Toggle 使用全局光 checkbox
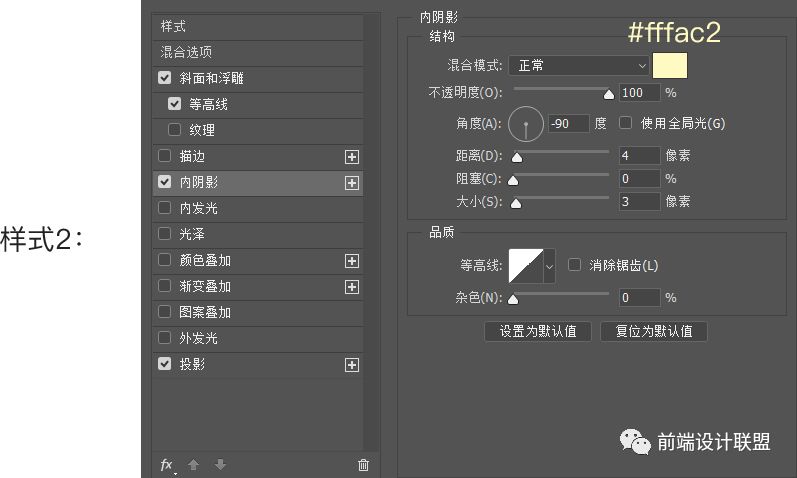This screenshot has height=478, width=797. click(625, 123)
